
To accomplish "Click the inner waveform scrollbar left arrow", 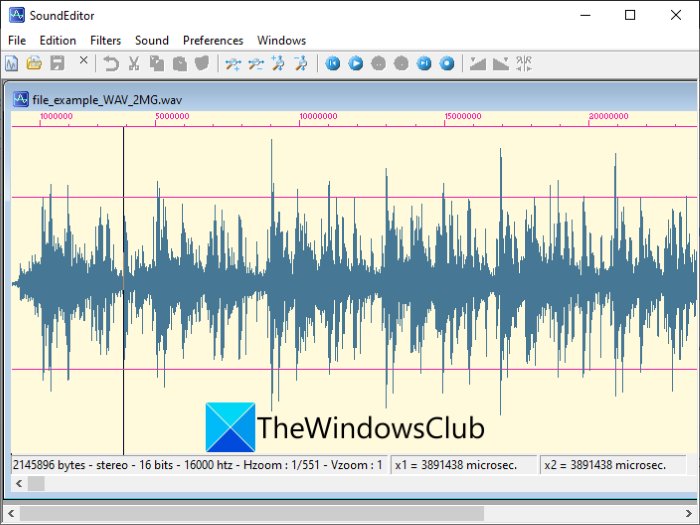I will pos(19,483).
